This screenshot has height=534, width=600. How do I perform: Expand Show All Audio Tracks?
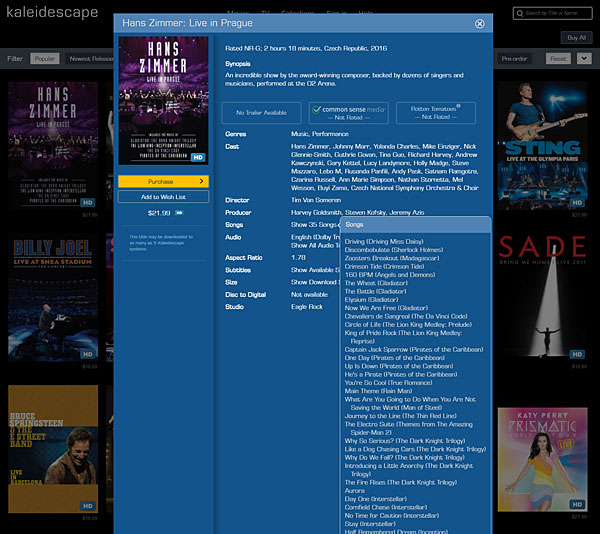click(x=315, y=246)
